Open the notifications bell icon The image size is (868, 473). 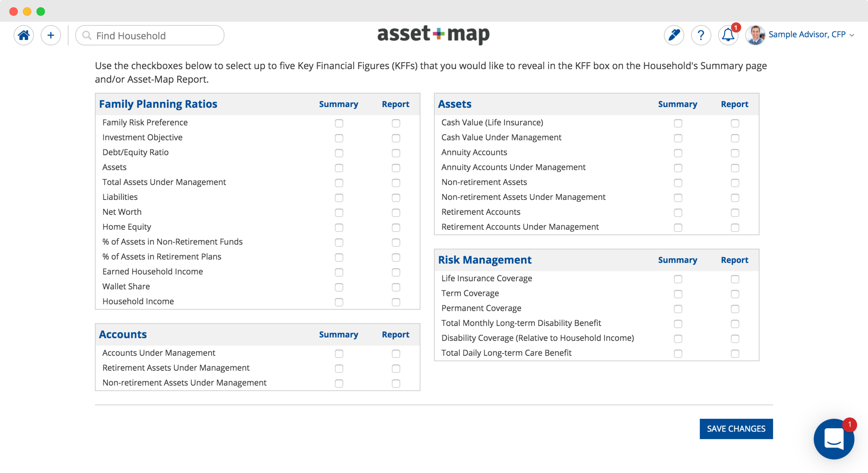(x=728, y=35)
